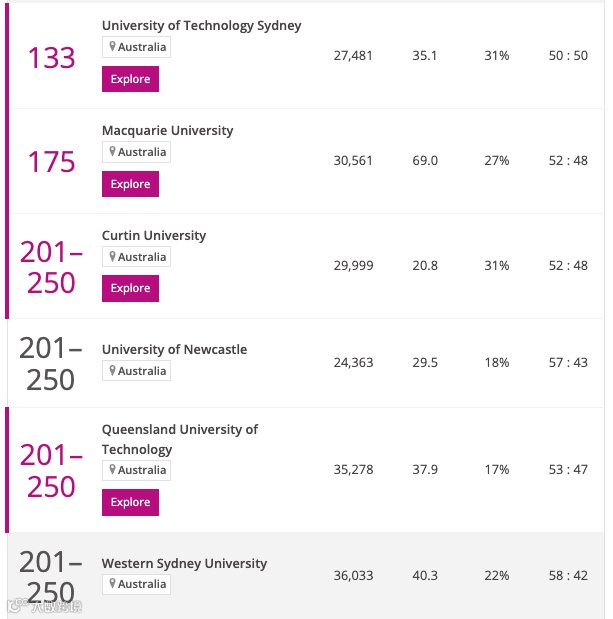Click rank number 175

51,162
